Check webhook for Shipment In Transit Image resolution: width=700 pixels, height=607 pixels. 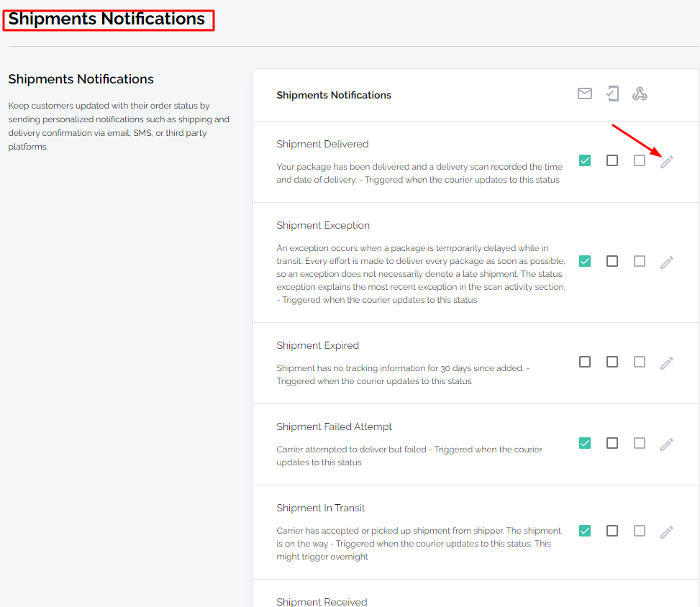click(x=640, y=531)
